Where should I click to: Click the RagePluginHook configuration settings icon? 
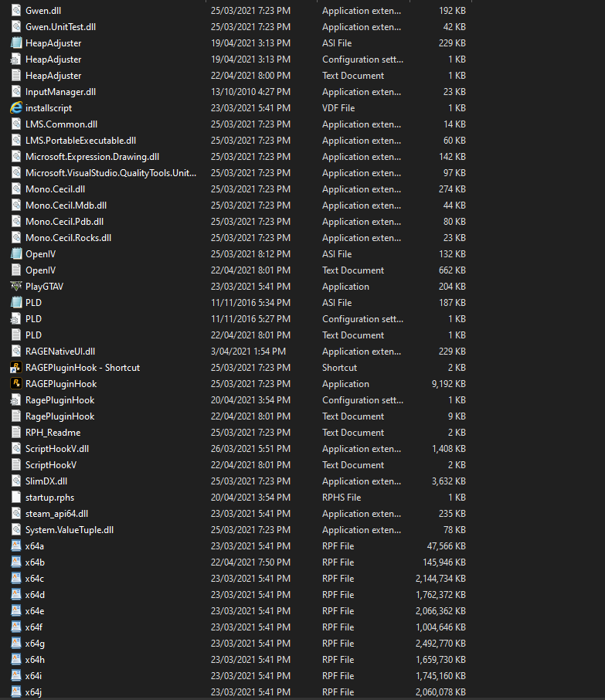tap(16, 400)
